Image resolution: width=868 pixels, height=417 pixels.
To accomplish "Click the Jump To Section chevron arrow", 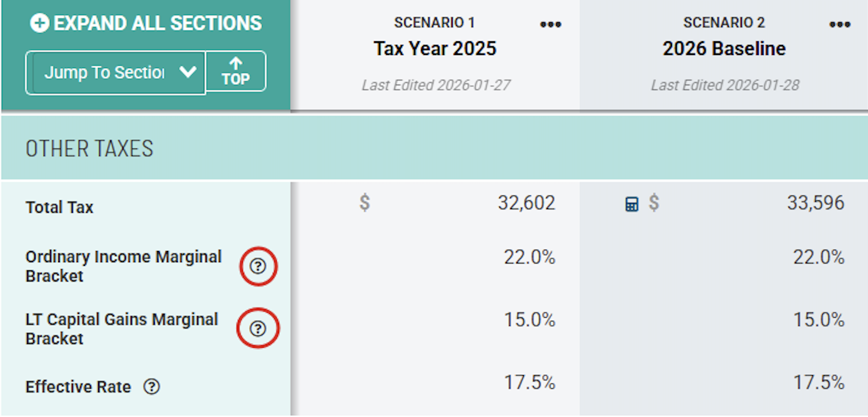I will [187, 72].
